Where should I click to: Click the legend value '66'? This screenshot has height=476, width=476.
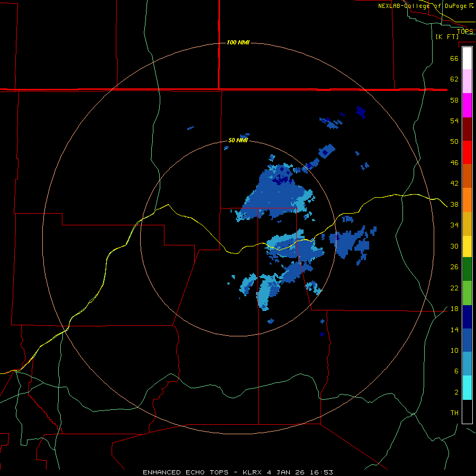(454, 58)
